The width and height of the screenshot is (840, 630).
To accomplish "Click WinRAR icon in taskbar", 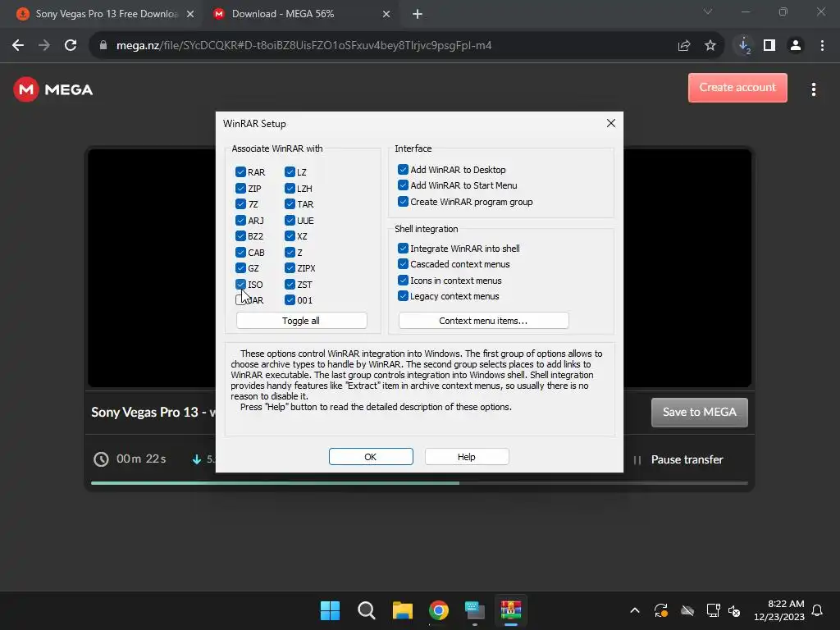I will 511,610.
